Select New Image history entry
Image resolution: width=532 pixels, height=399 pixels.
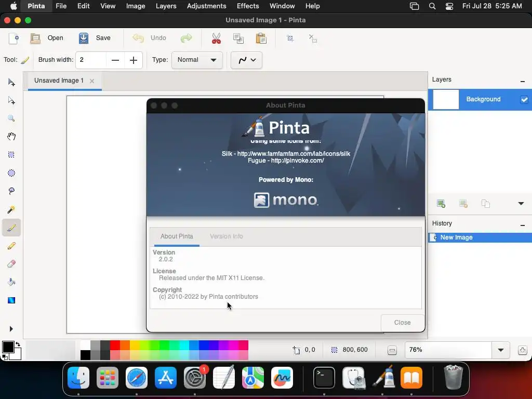[x=480, y=237]
